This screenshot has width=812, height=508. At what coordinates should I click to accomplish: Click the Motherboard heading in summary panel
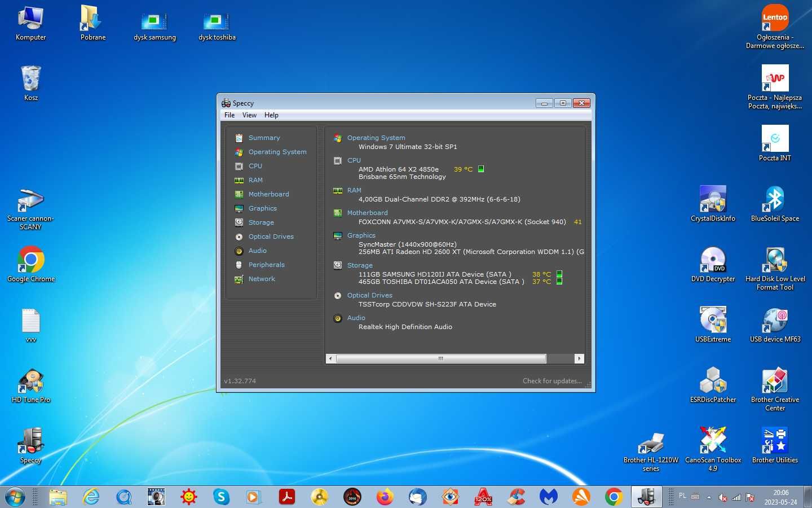point(368,213)
